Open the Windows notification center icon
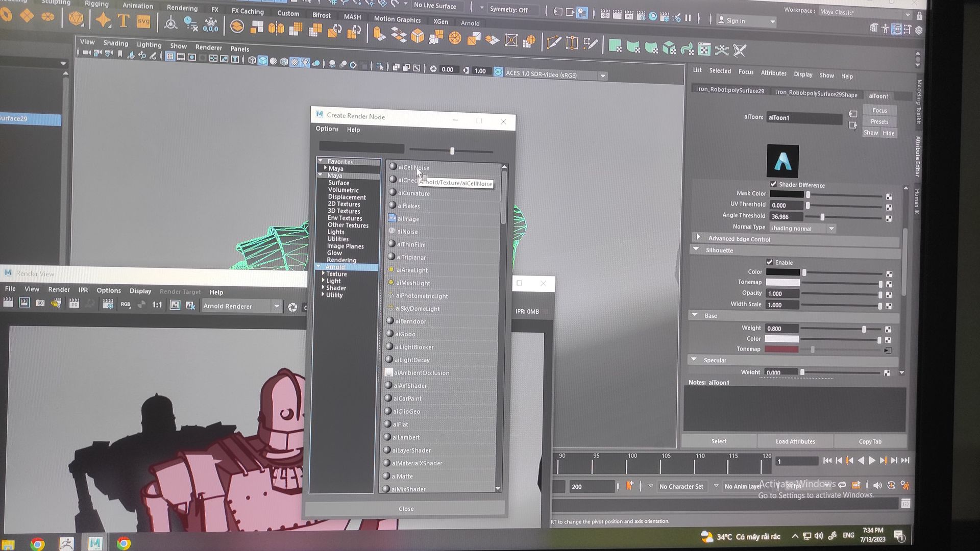Image resolution: width=980 pixels, height=551 pixels. pyautogui.click(x=900, y=536)
